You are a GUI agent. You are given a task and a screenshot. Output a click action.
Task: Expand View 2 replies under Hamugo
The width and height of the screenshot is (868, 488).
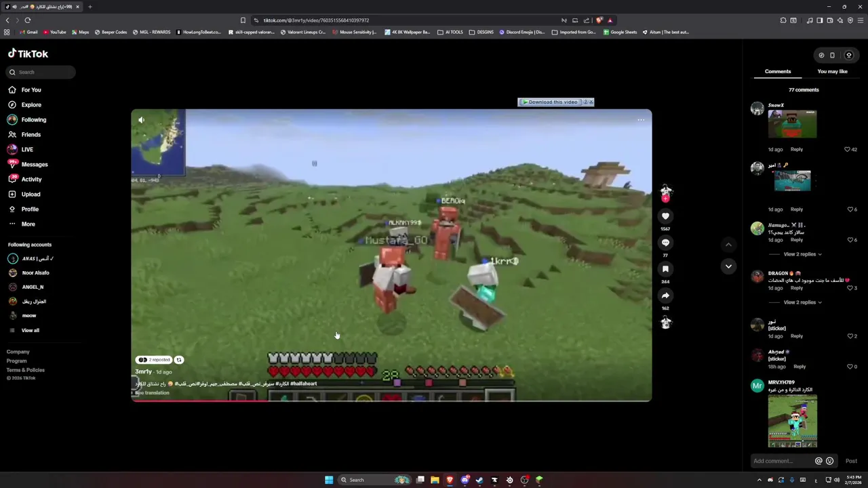[x=802, y=254]
